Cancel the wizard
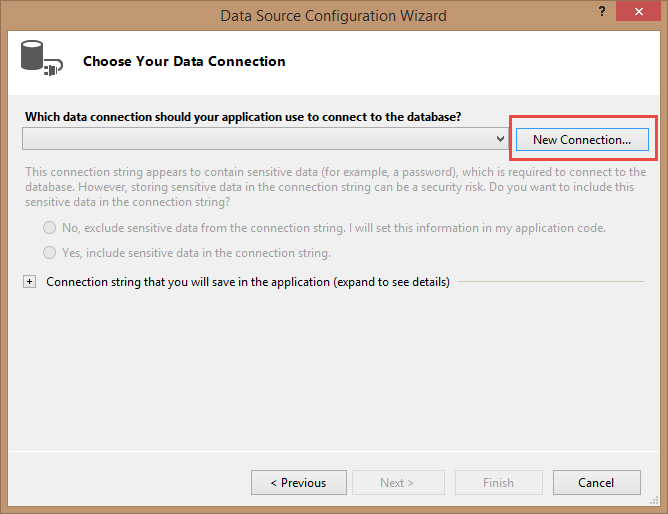668x514 pixels. tap(596, 482)
